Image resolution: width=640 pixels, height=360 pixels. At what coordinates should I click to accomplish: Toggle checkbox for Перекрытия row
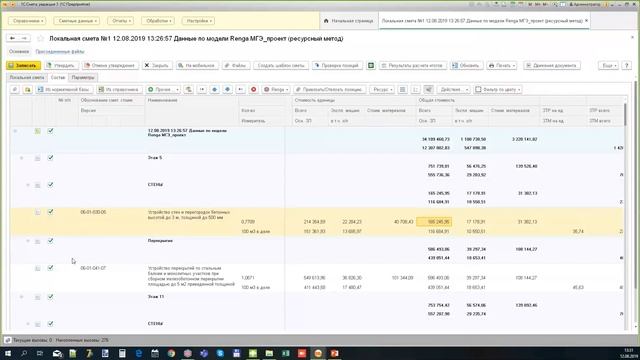coord(51,241)
